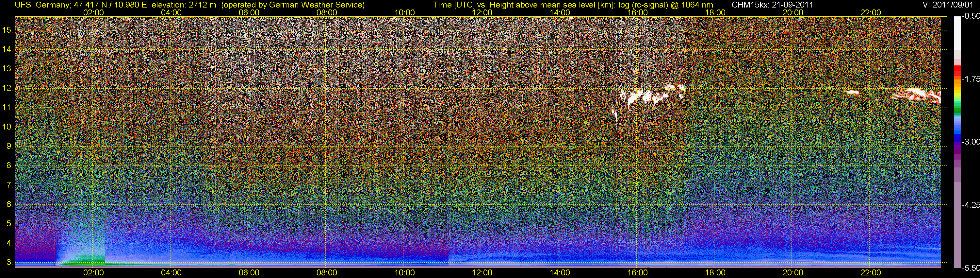Click the colorbar value -3.00

971,142
